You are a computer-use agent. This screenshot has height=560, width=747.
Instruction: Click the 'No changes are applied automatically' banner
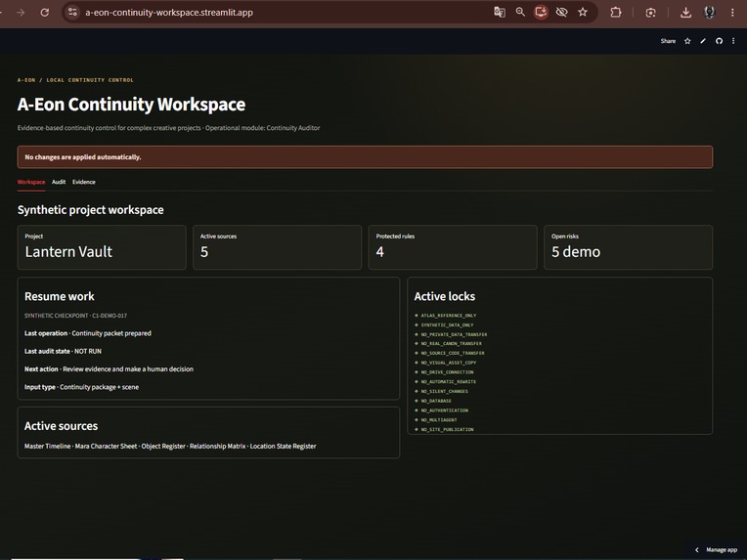tap(365, 157)
